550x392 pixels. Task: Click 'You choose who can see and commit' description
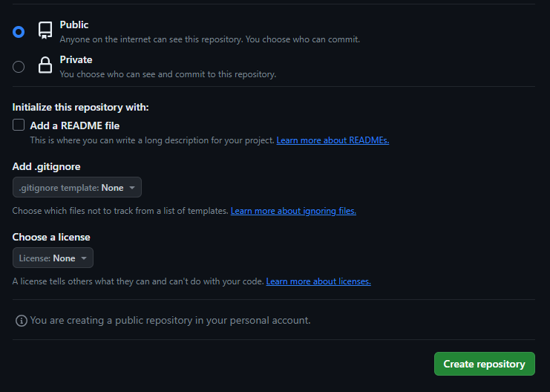pyautogui.click(x=168, y=74)
